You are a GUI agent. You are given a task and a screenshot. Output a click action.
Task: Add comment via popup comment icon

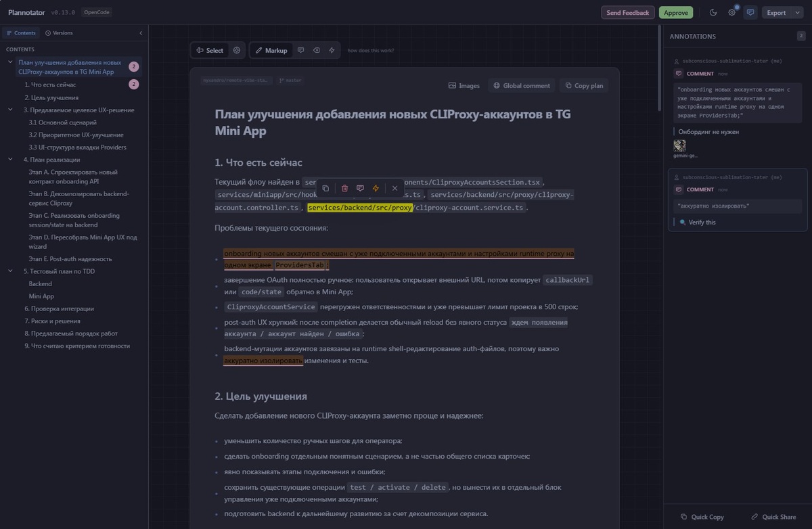pos(360,188)
